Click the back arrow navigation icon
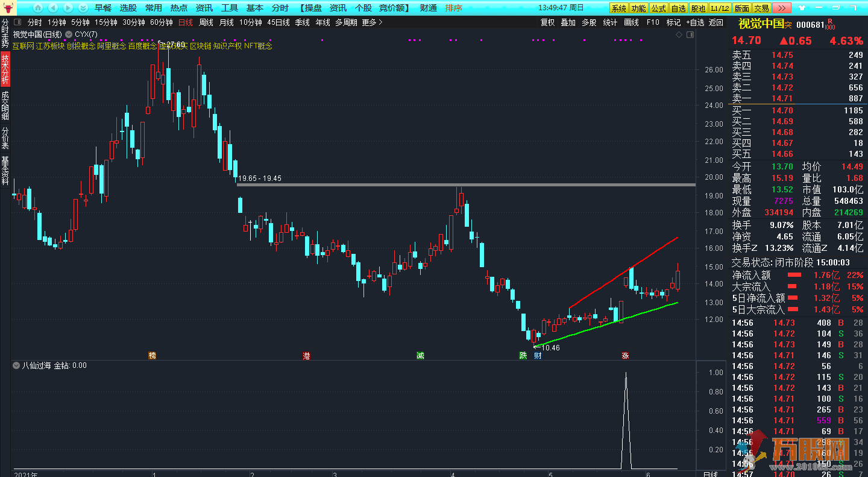The height and width of the screenshot is (477, 868). [53, 8]
